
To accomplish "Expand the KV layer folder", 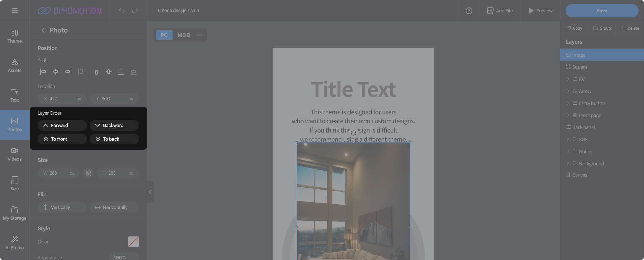I will 568,79.
